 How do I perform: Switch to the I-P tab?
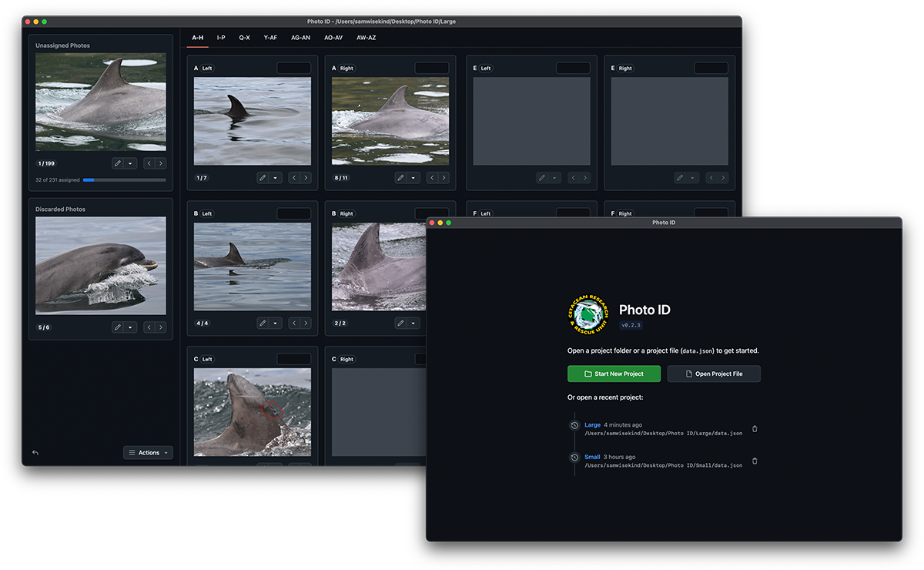pos(221,37)
